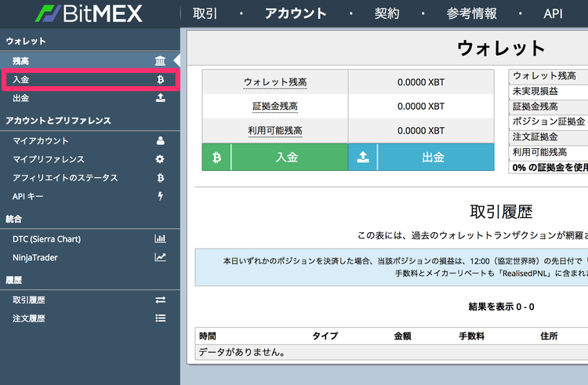Click Bitcoin icon beside アフィリエイトのステータス

point(161,178)
